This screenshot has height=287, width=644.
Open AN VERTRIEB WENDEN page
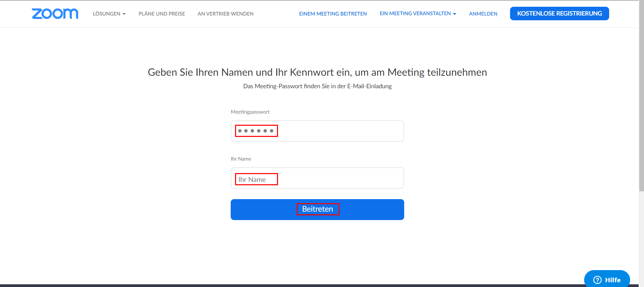pyautogui.click(x=225, y=14)
